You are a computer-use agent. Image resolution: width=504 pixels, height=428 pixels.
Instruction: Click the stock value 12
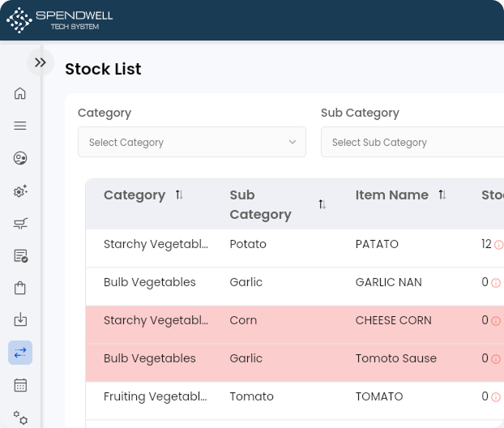[486, 244]
